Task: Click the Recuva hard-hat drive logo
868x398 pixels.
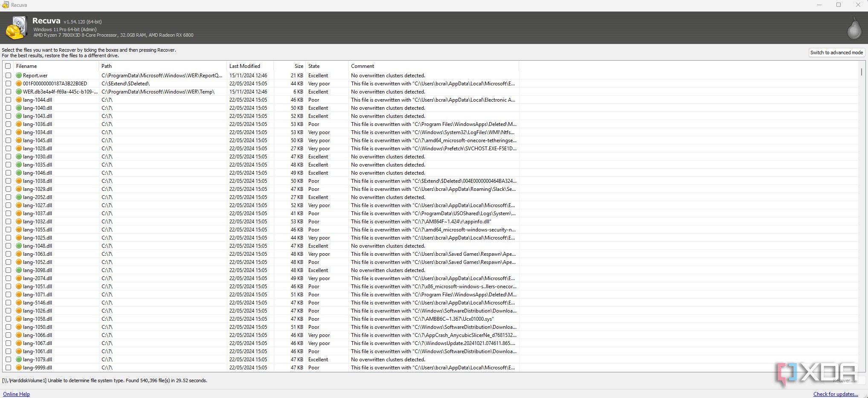Action: [x=16, y=28]
